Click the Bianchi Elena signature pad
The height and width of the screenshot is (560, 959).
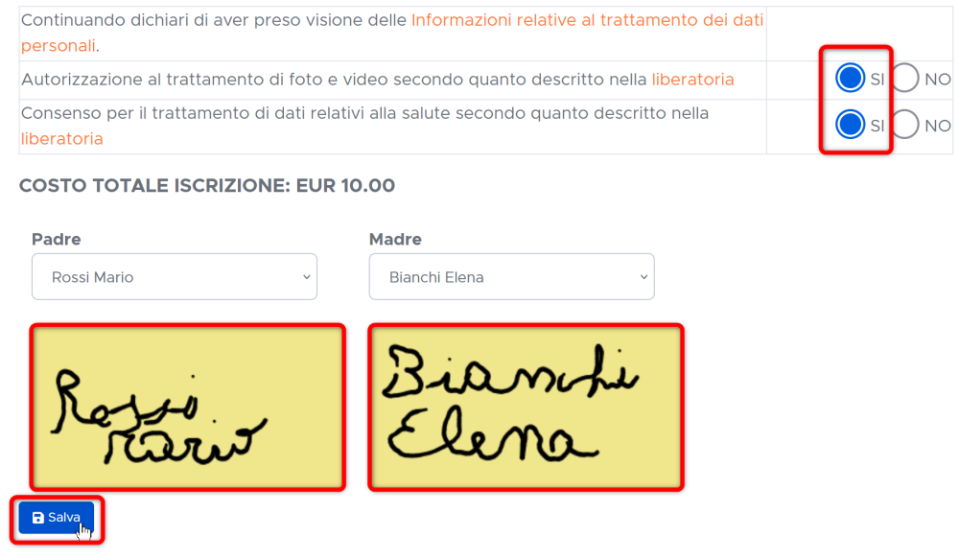click(x=526, y=408)
